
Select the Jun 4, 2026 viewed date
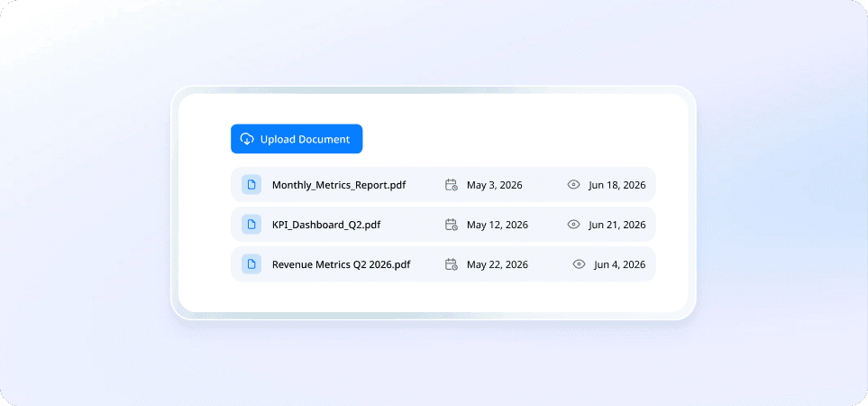(619, 264)
